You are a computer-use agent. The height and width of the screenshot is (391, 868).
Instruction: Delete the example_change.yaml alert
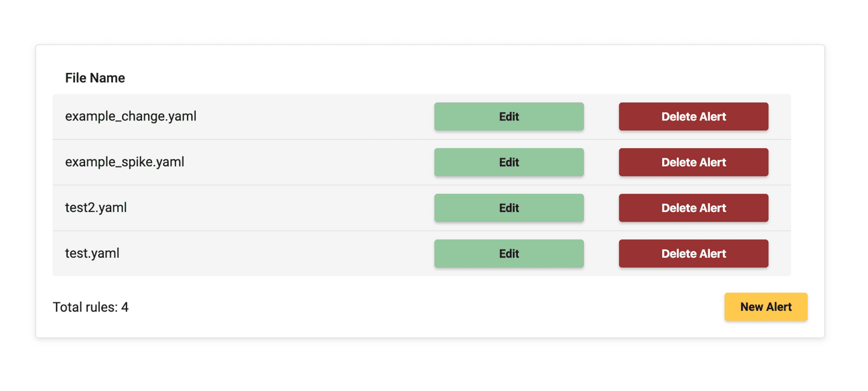tap(693, 117)
